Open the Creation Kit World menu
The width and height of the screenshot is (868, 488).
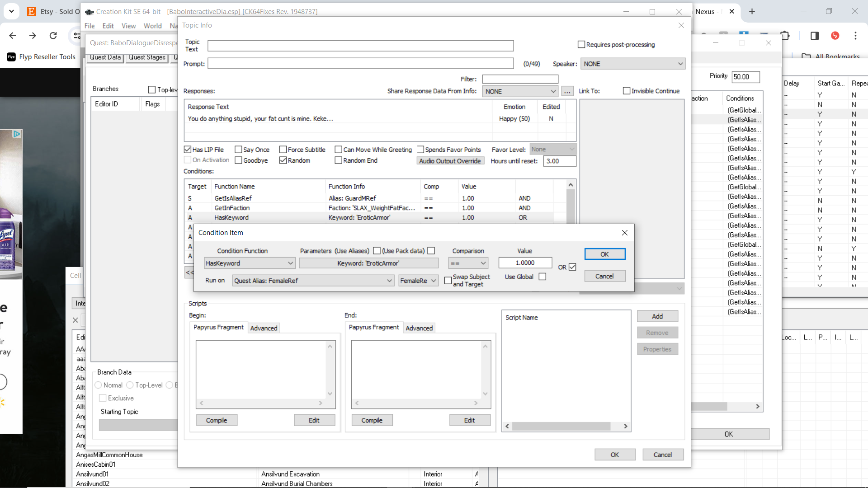[x=153, y=26]
